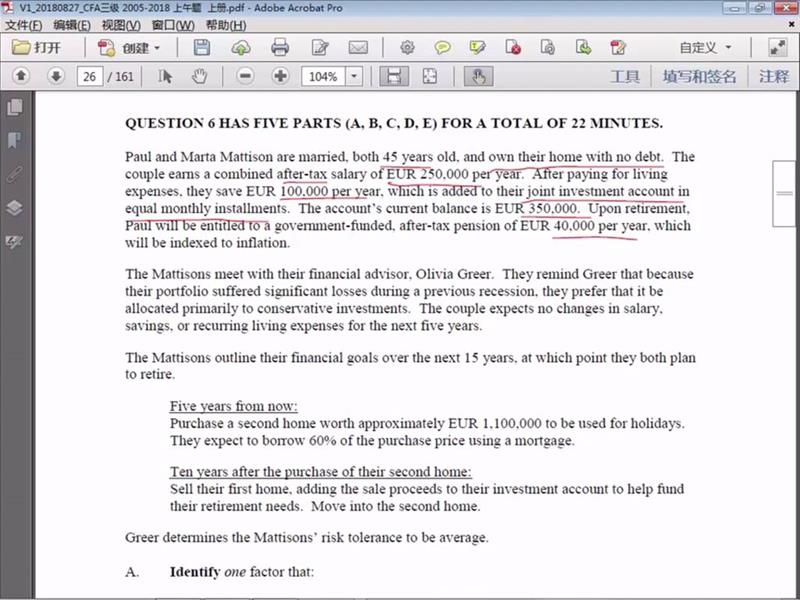Toggle scrolling mode fit-width icon
Screen dimensions: 800x600
pyautogui.click(x=393, y=77)
